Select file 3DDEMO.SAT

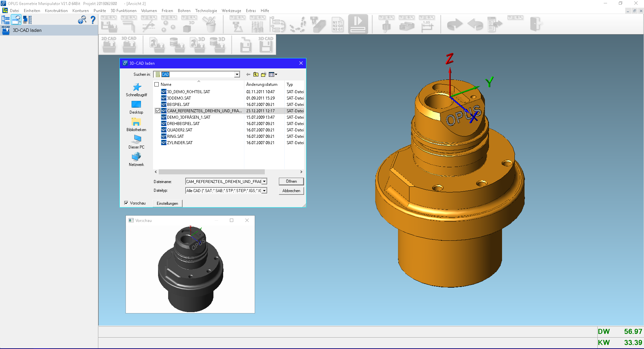(x=179, y=98)
